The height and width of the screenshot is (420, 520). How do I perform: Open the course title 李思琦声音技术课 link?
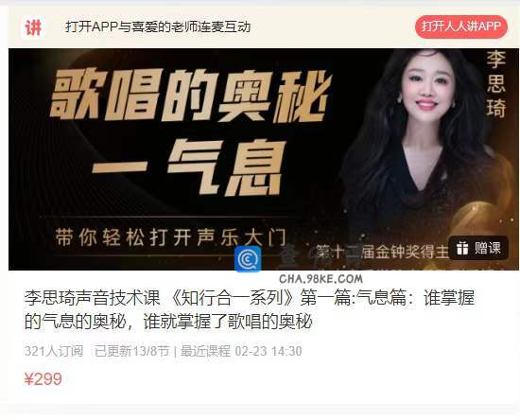coord(250,309)
